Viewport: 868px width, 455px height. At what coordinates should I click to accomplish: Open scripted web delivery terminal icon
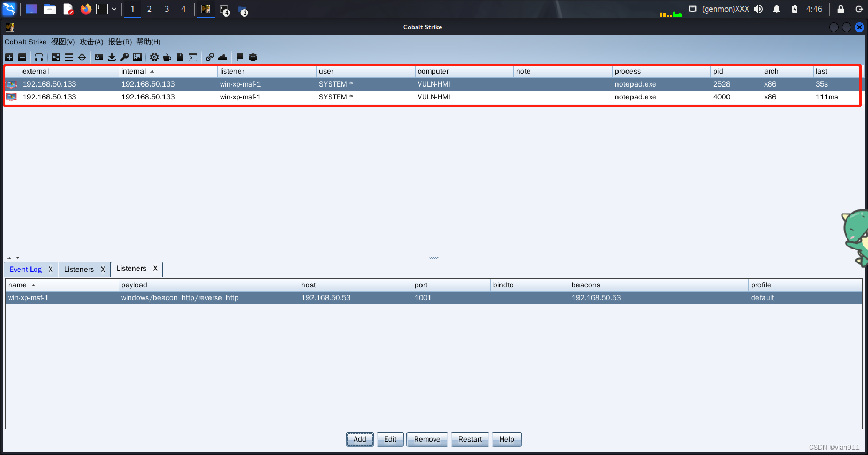193,57
